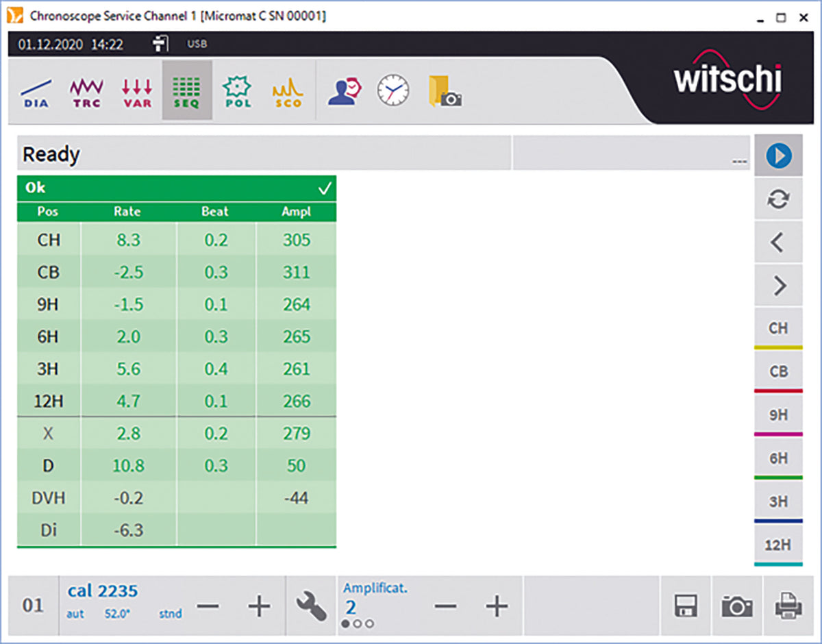
Task: Open the SCO scope mode
Action: click(x=287, y=92)
